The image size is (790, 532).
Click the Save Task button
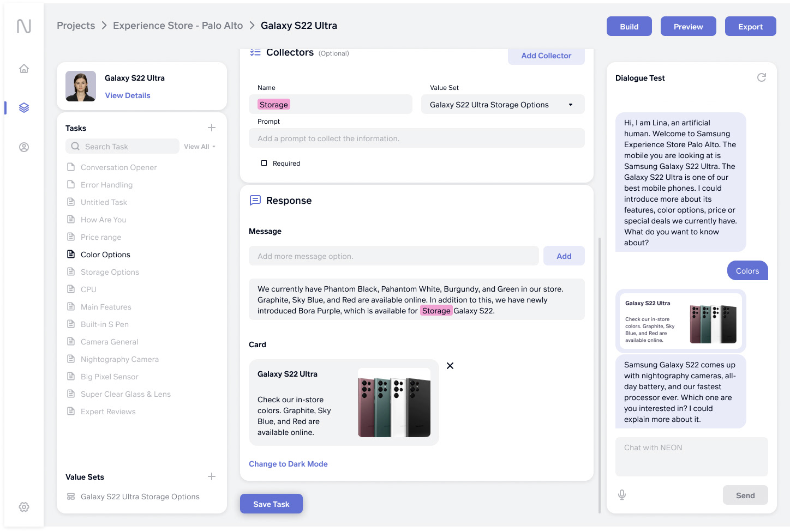click(x=271, y=504)
